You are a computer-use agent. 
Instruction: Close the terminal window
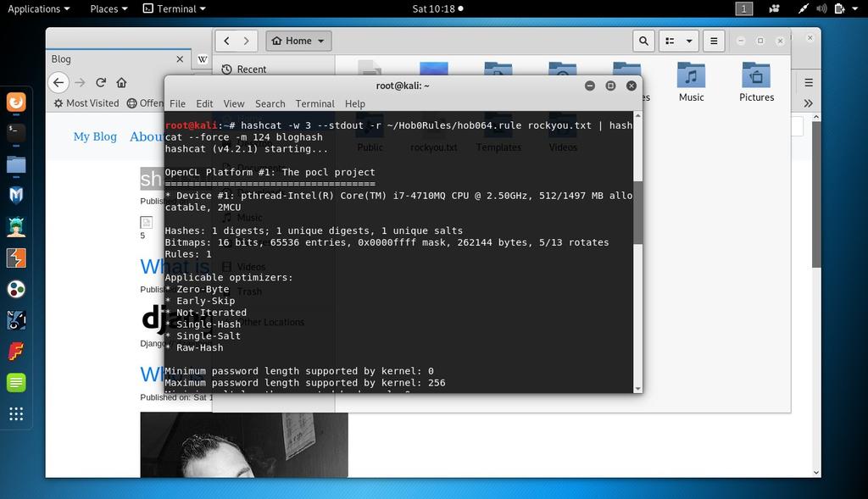631,86
